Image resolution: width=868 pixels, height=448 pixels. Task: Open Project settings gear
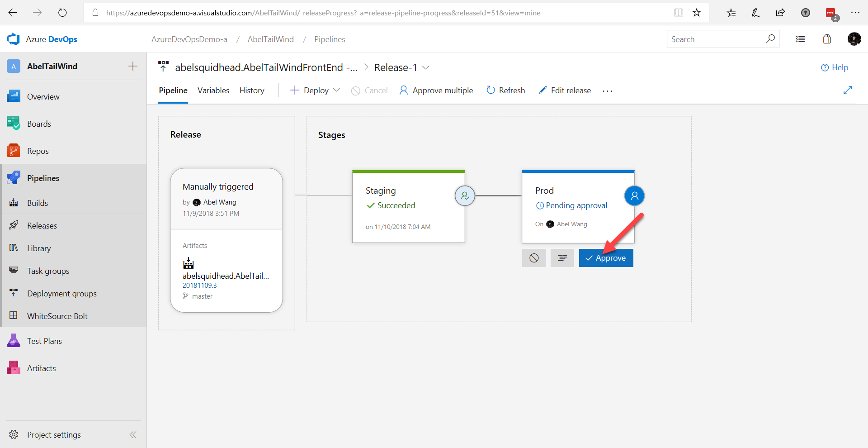click(x=14, y=434)
